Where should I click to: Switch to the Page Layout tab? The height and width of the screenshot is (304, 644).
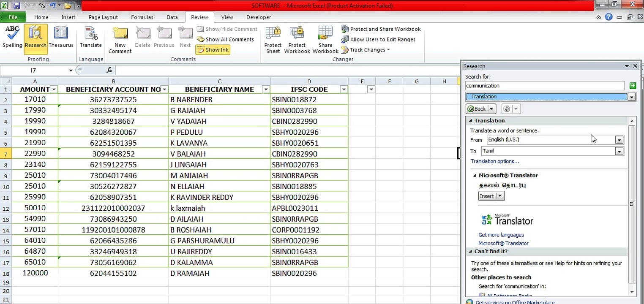coord(103,17)
